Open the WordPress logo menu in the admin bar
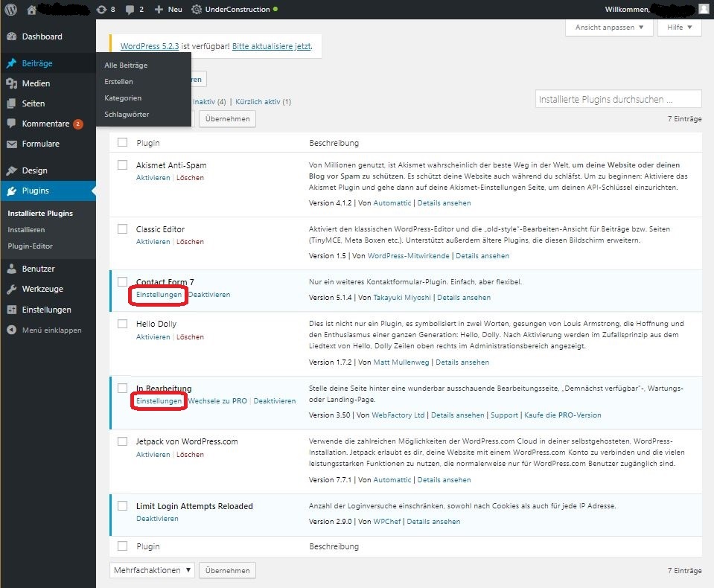Screen dimensions: 714x588 [10, 10]
